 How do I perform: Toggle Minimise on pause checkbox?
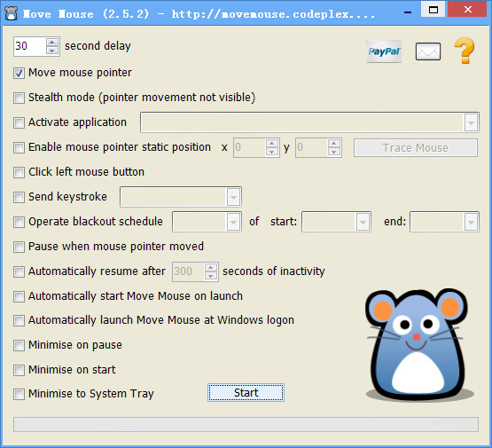coord(19,345)
